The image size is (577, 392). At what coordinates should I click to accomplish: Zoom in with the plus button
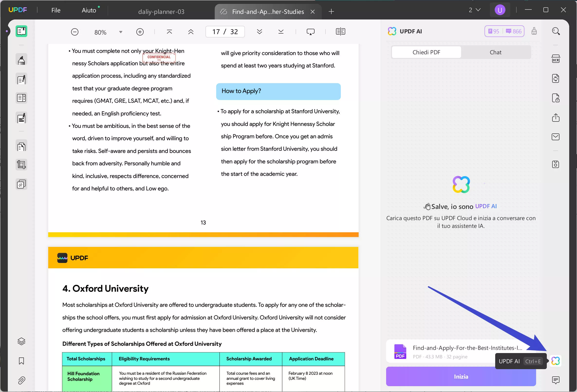140,32
